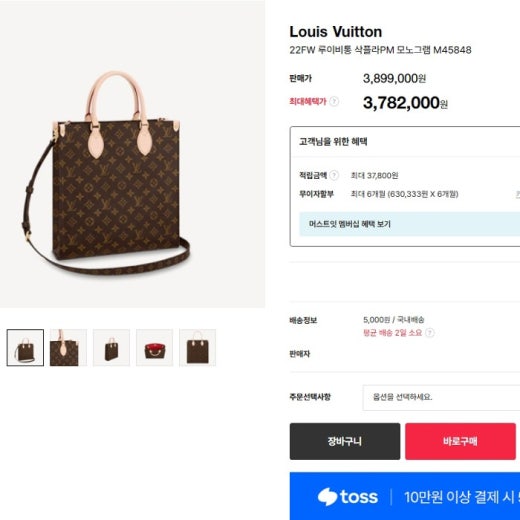This screenshot has height=520, width=520.
Task: Click the 장바구니 add to cart button
Action: tap(345, 441)
